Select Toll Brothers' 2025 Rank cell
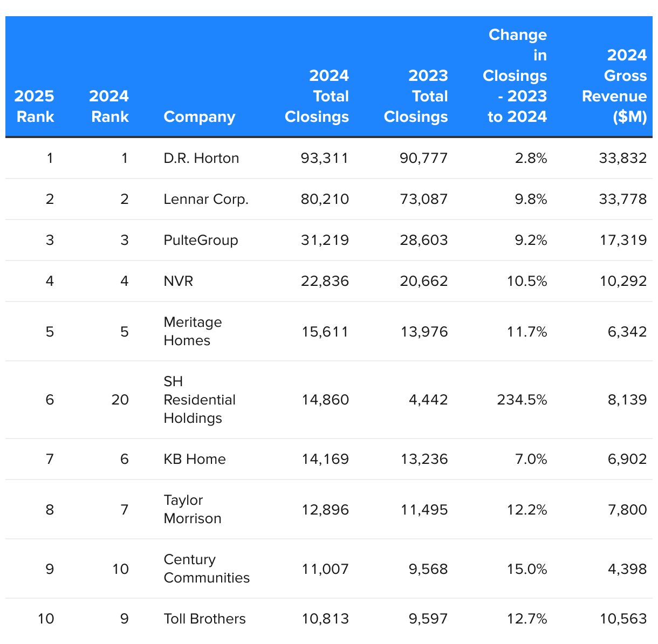The image size is (658, 644). 46,619
